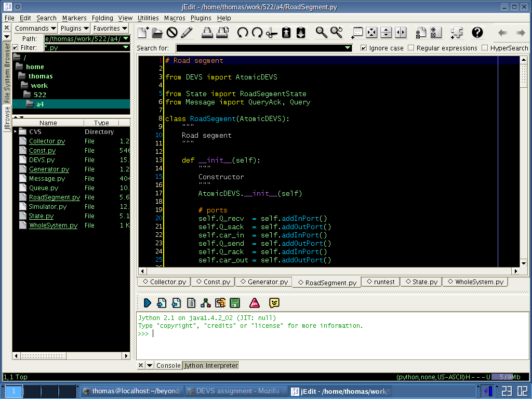Find next using double magnifier icon

click(x=337, y=32)
